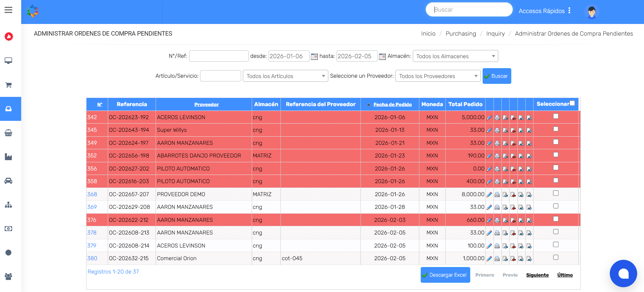Open the calendar picker for desde date
Viewport: 644px width, 292px height.
point(314,56)
